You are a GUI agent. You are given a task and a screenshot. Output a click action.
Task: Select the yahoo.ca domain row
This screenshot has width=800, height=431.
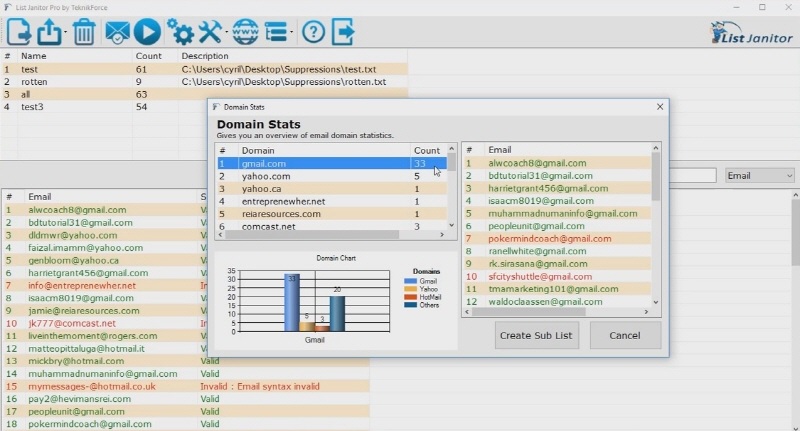(332, 189)
